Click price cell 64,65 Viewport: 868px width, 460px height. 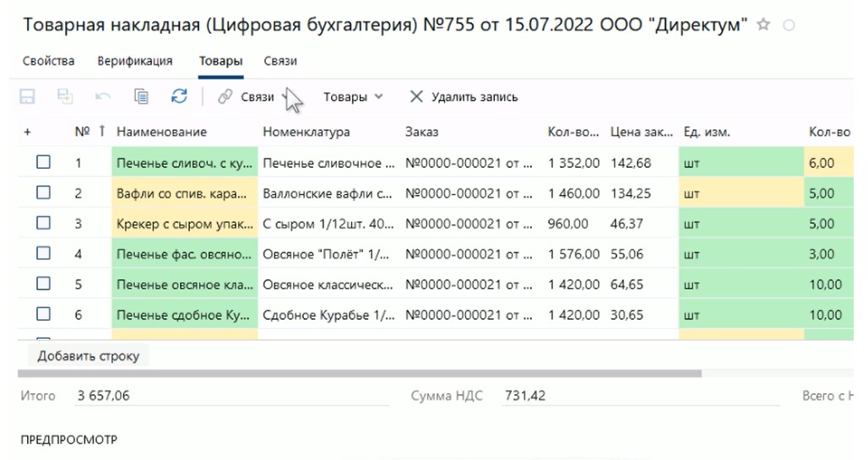pyautogui.click(x=627, y=284)
